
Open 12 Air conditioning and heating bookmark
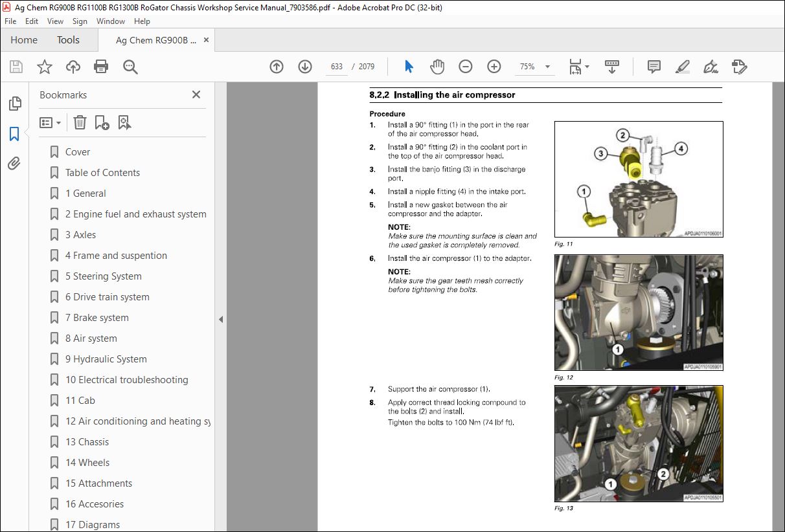point(138,421)
